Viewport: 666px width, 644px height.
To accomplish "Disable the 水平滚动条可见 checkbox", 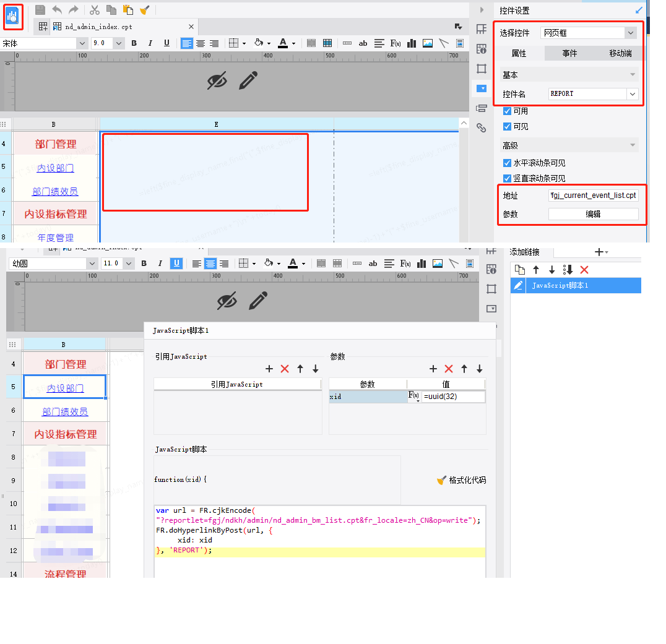I will click(508, 163).
